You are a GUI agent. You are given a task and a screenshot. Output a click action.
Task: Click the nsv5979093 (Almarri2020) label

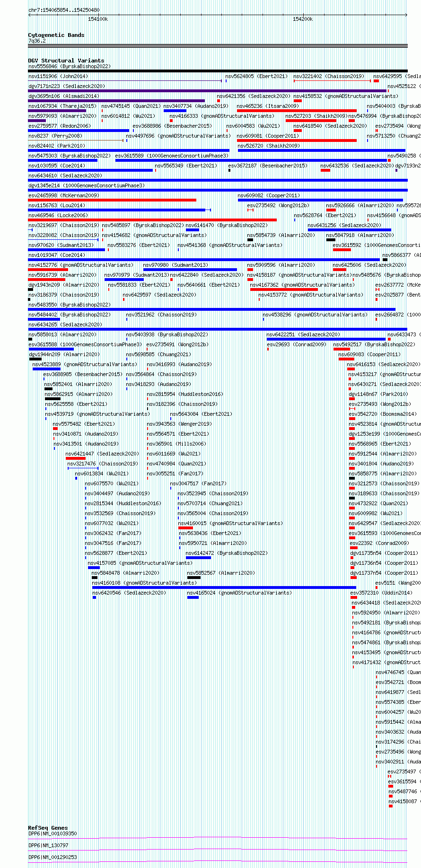click(x=62, y=116)
